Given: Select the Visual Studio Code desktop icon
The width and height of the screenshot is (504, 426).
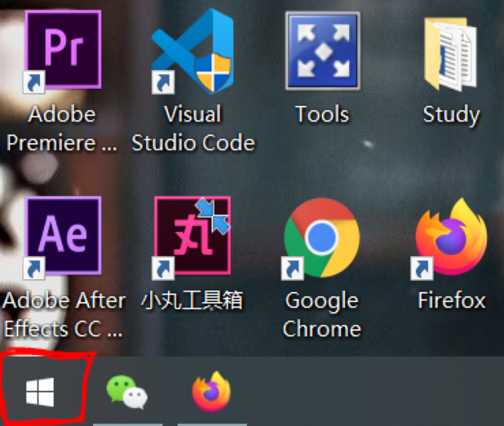Looking at the screenshot, I should [x=192, y=51].
